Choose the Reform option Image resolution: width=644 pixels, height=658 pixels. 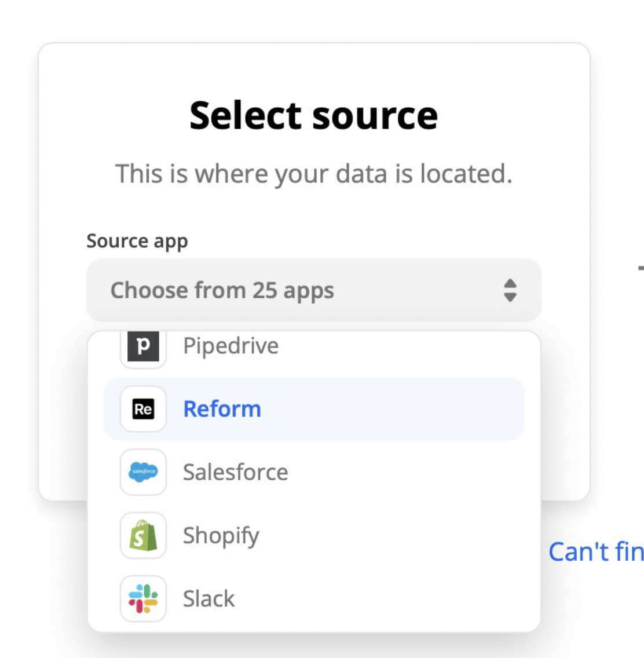314,409
